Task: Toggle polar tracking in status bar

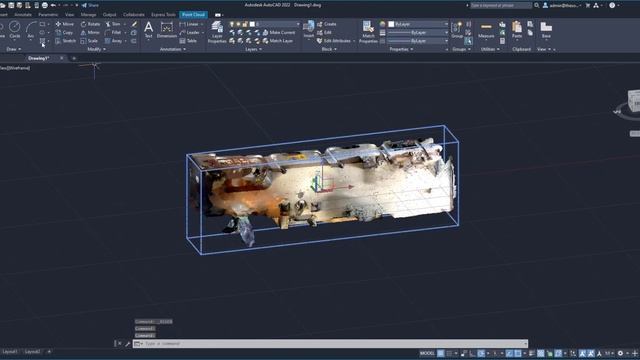Action: pyautogui.click(x=482, y=353)
